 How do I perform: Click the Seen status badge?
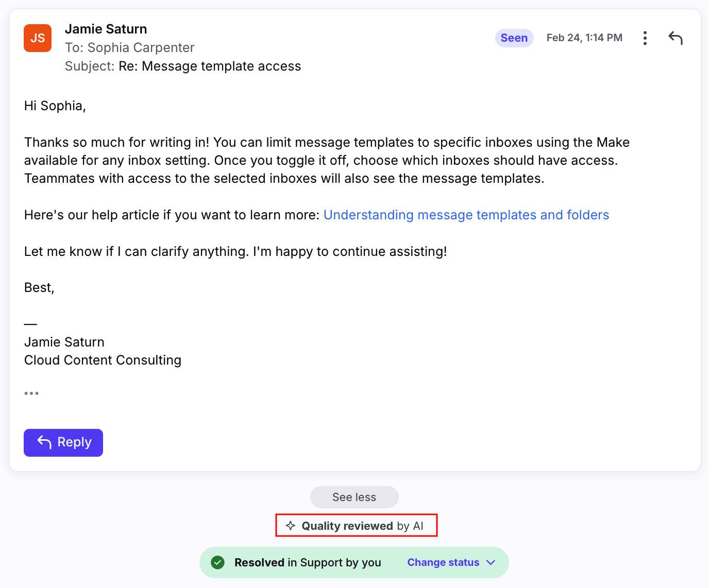(x=514, y=38)
